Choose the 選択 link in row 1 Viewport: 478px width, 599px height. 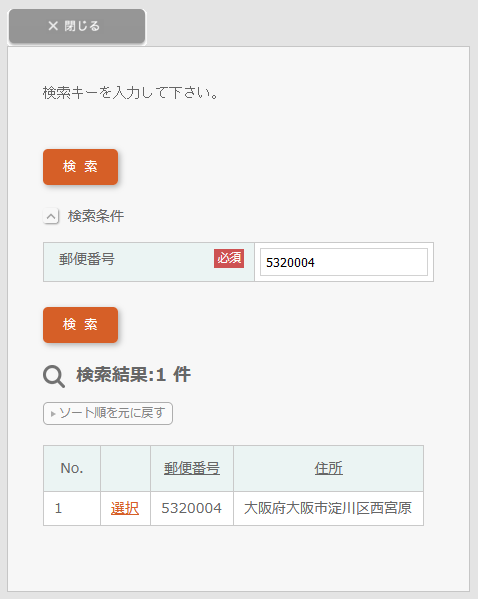tap(125, 508)
